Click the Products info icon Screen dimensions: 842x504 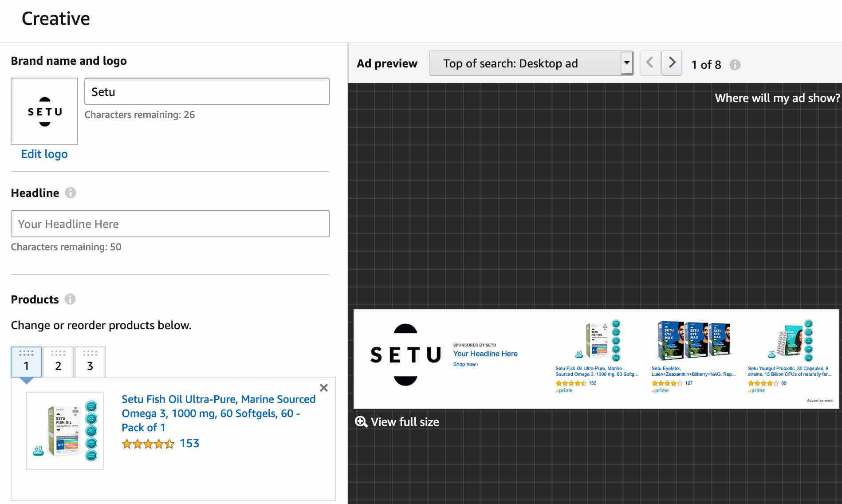[x=70, y=299]
